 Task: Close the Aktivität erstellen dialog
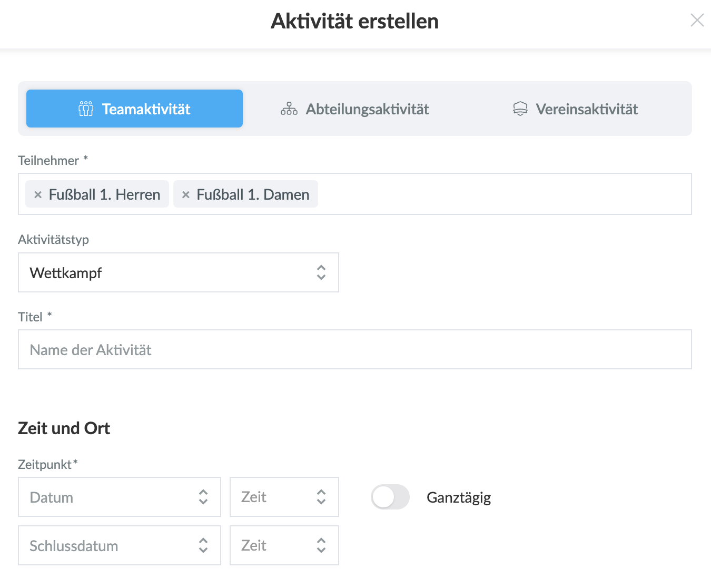[697, 21]
